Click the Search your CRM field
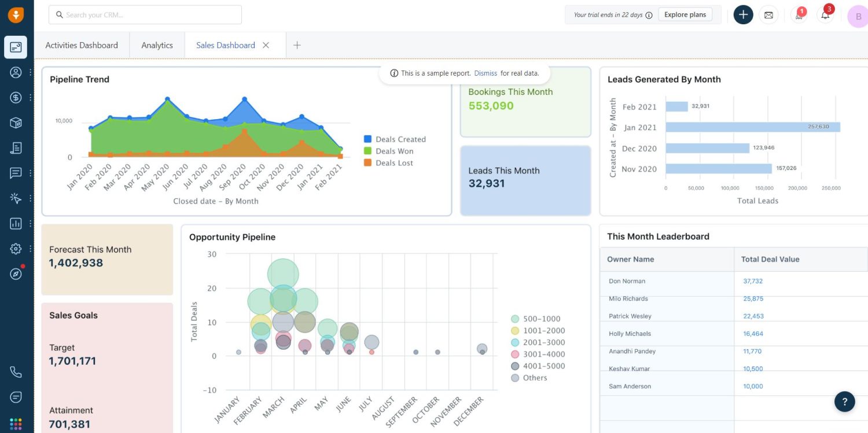Viewport: 868px width, 433px height. tap(145, 14)
